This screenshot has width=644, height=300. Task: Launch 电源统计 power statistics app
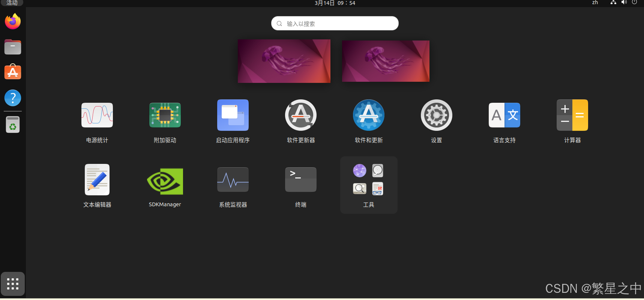97,115
